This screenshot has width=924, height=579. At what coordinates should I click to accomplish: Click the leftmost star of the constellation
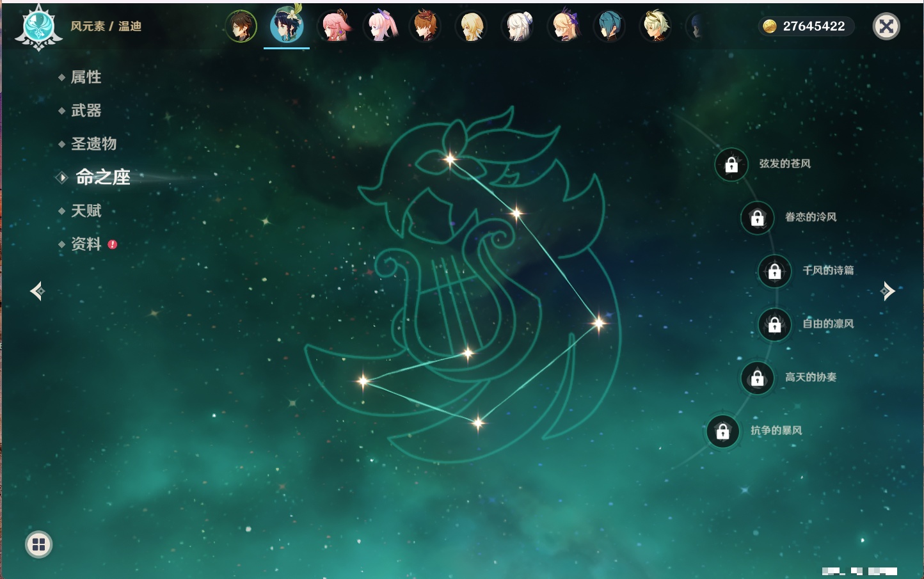tap(363, 381)
